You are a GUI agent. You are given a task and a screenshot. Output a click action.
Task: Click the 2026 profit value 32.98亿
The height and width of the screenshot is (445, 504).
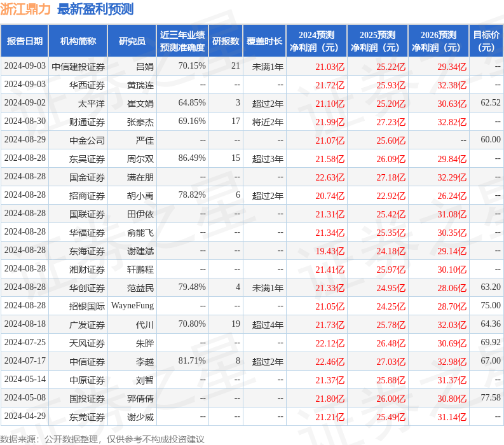click(x=452, y=362)
